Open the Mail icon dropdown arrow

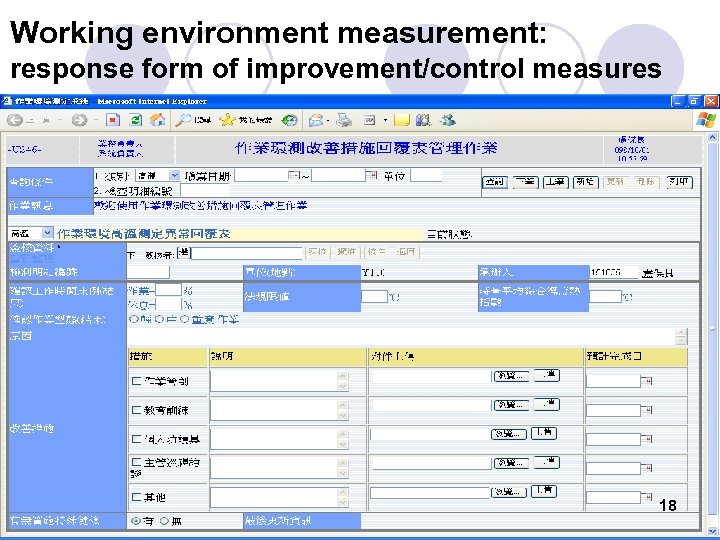point(328,121)
